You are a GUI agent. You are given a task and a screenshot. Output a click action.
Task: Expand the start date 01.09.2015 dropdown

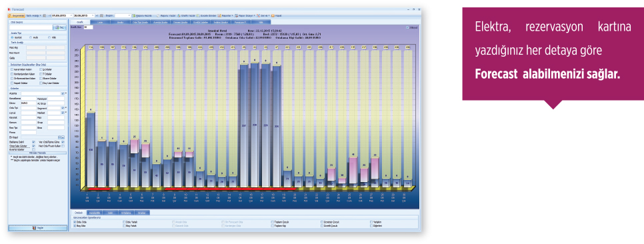coord(71,15)
